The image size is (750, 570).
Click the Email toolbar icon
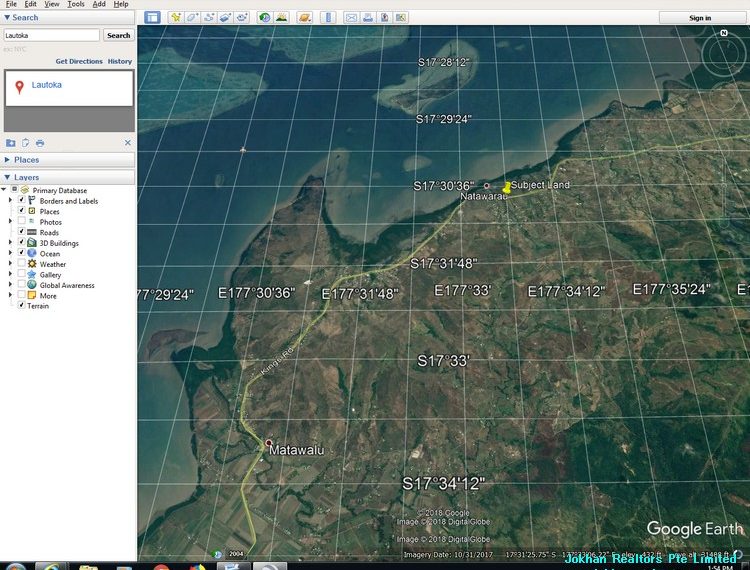pyautogui.click(x=351, y=18)
